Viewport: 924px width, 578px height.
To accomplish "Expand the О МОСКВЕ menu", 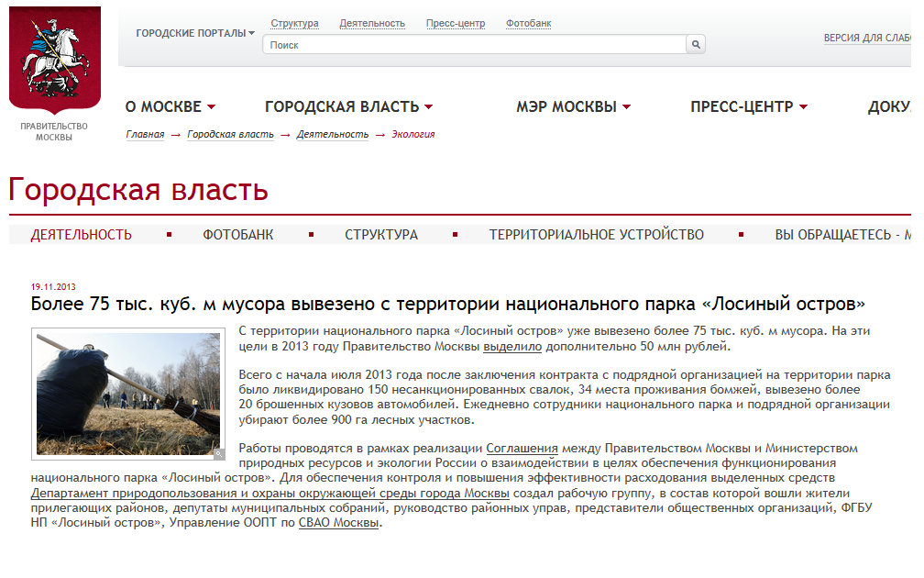I will 170,106.
